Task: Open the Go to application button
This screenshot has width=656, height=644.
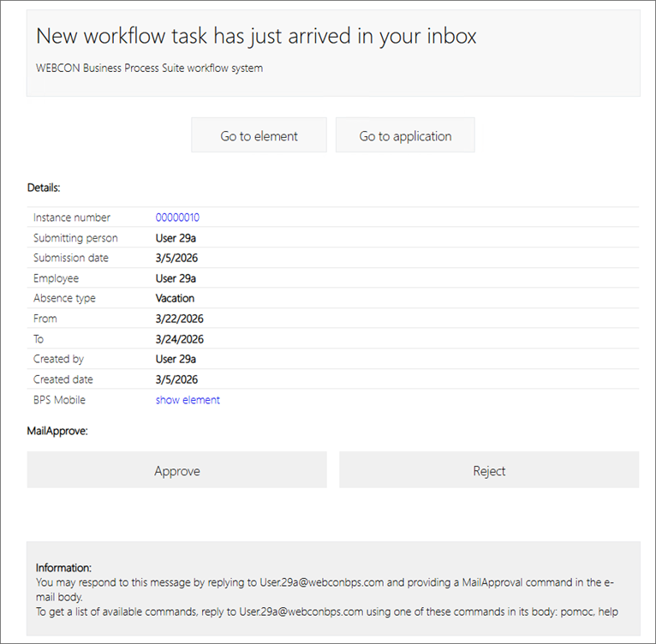Action: tap(405, 135)
